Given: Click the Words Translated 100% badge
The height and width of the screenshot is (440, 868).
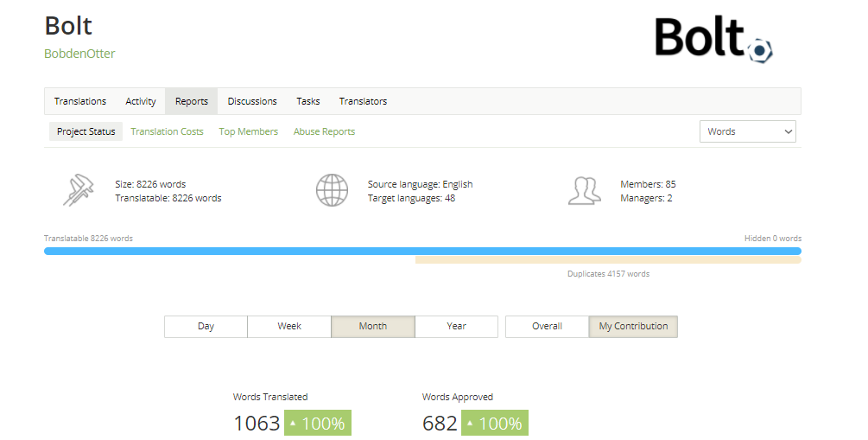Looking at the screenshot, I should (x=318, y=423).
